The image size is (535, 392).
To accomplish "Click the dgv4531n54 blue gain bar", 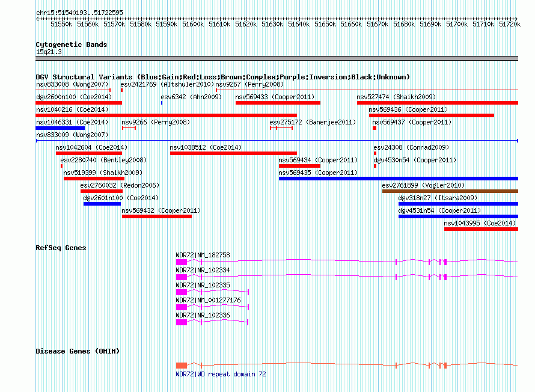I will click(x=458, y=216).
